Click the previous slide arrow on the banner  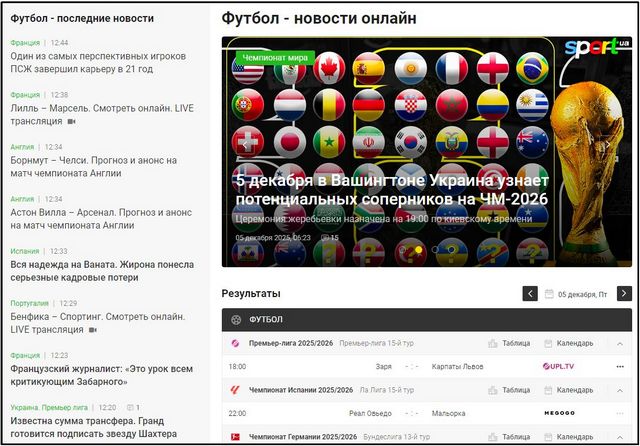pyautogui.click(x=244, y=145)
